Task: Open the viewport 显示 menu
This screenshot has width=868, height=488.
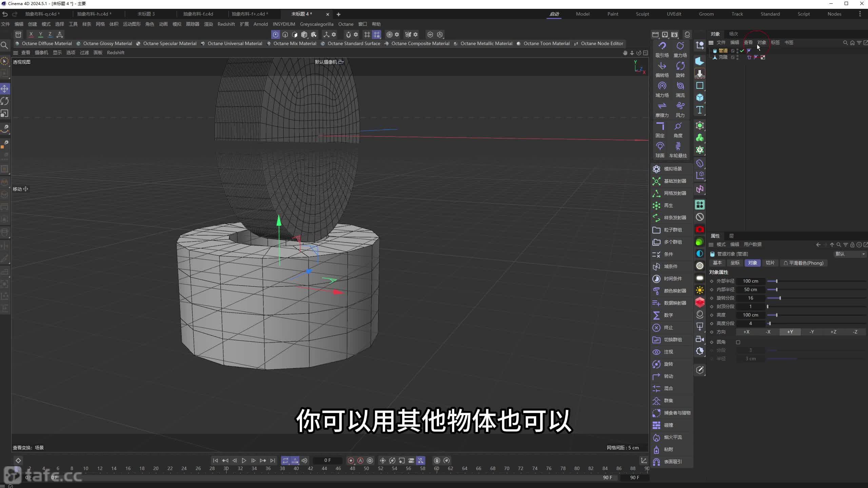Action: pos(57,53)
